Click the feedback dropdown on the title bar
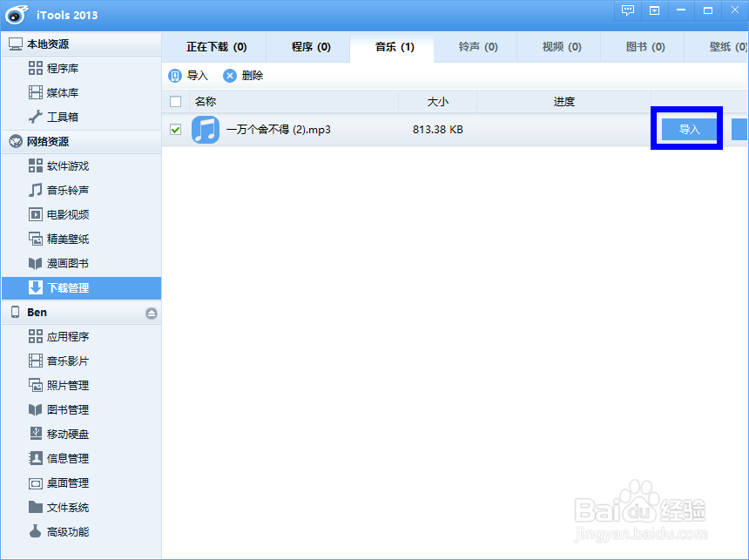Image resolution: width=749 pixels, height=560 pixels. (654, 11)
